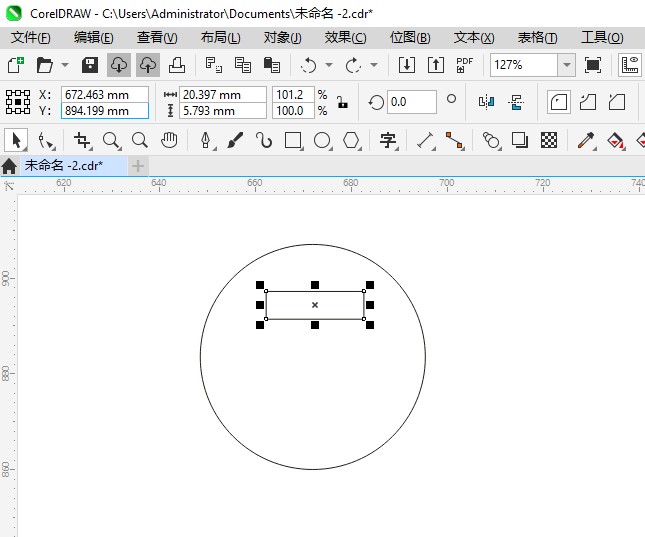Click the Open folder icon
Screen dimensions: 645x537
tap(44, 65)
